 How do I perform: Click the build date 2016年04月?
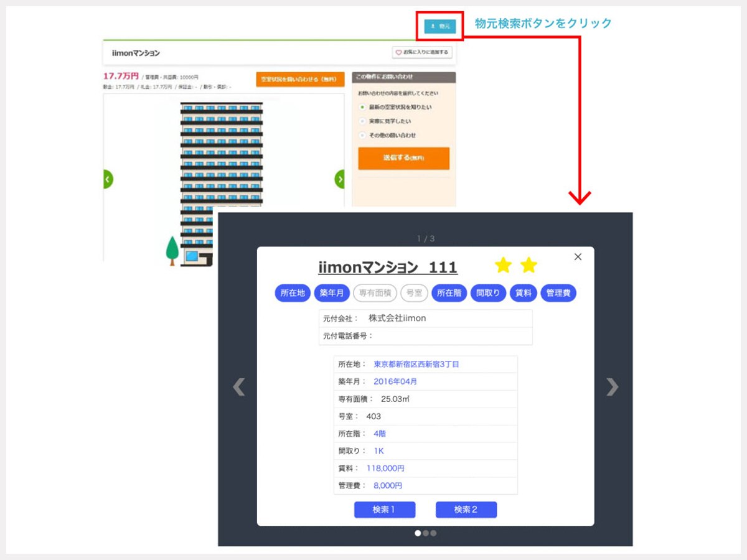click(395, 381)
